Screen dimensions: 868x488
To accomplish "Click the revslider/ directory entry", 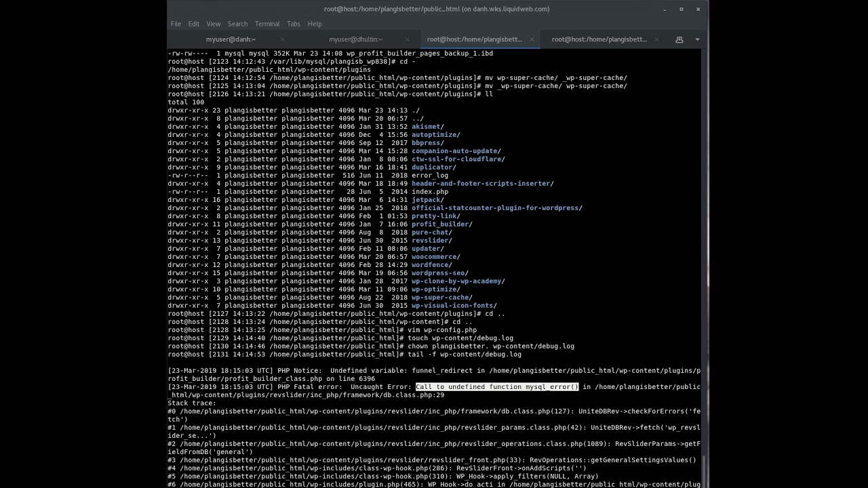I will tap(432, 241).
